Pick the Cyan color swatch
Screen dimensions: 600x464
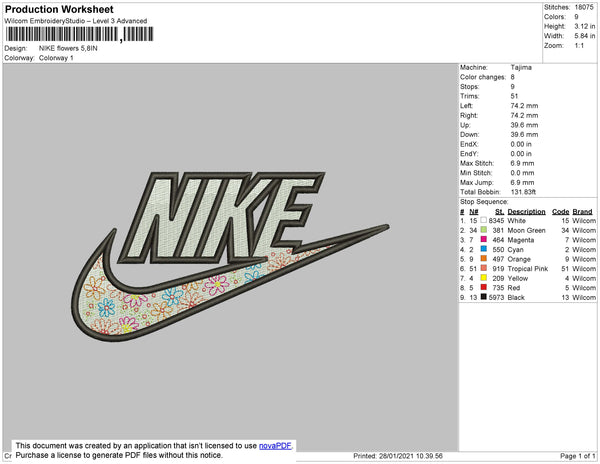click(484, 249)
